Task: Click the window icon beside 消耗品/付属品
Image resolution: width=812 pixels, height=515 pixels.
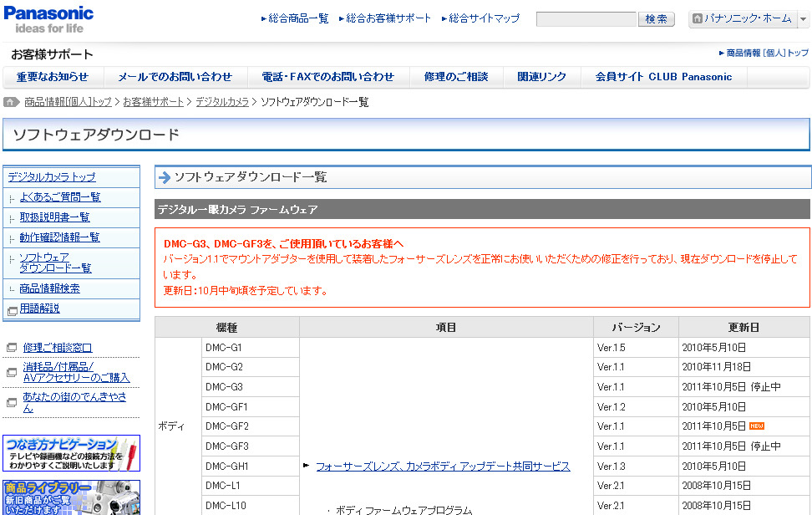Action: (x=12, y=373)
